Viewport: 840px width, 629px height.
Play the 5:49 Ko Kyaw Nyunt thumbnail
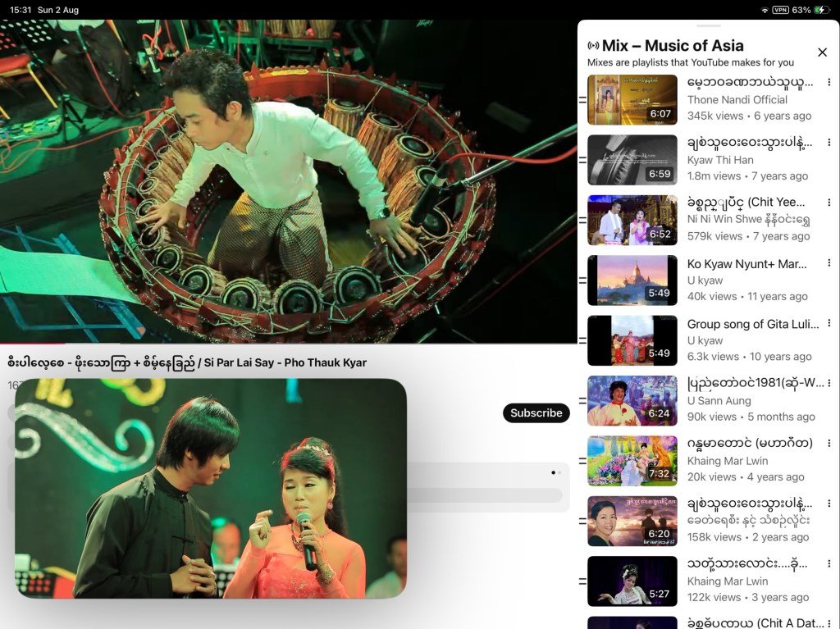click(x=632, y=280)
